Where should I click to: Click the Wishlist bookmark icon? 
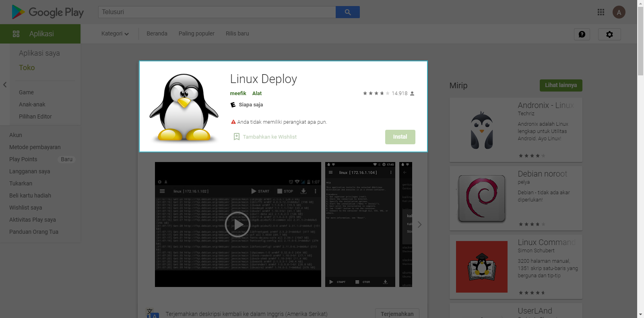click(237, 137)
